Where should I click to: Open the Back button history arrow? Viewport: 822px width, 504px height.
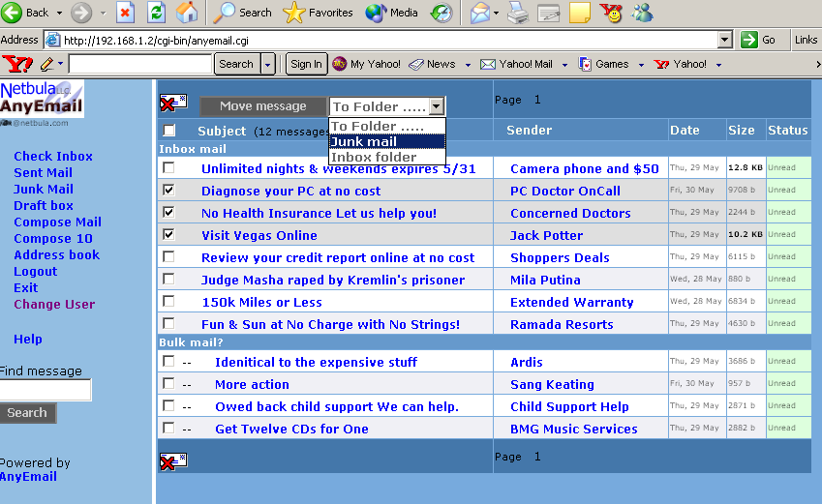pyautogui.click(x=59, y=13)
